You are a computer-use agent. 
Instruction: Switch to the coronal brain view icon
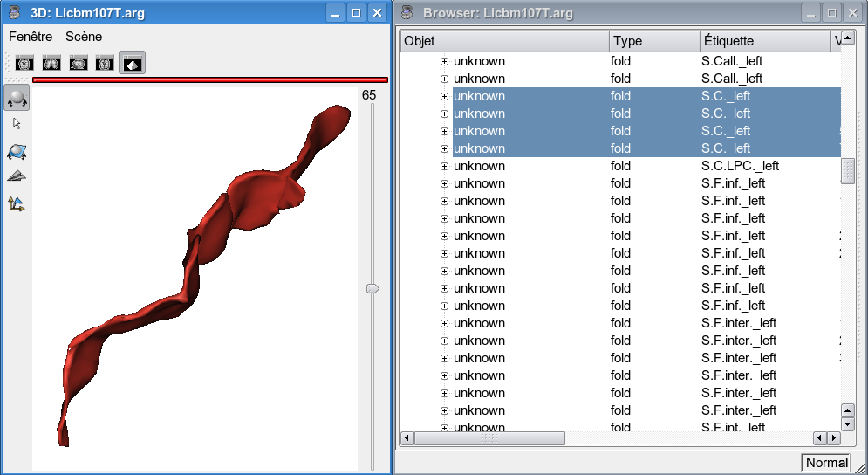click(51, 63)
